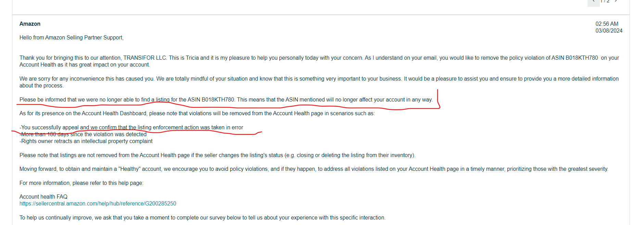Click the survey request sentence at the bottom
644x225 pixels.
click(x=202, y=218)
